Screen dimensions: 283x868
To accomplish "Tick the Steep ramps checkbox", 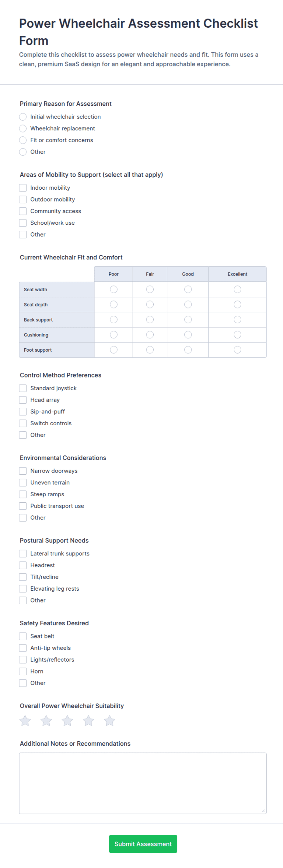I will point(23,494).
